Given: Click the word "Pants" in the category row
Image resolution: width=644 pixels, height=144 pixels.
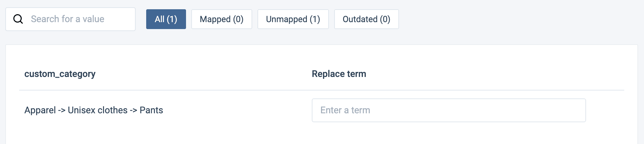Looking at the screenshot, I should tap(151, 110).
